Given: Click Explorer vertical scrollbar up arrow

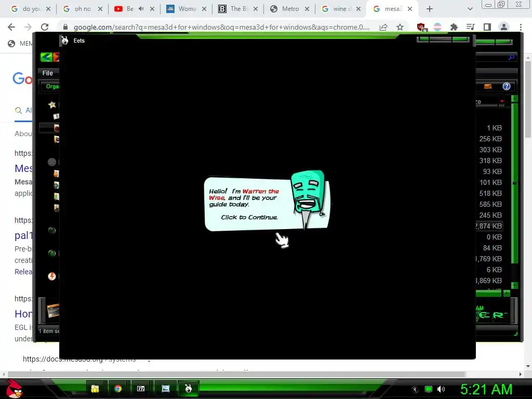Looking at the screenshot, I should pyautogui.click(x=514, y=99).
